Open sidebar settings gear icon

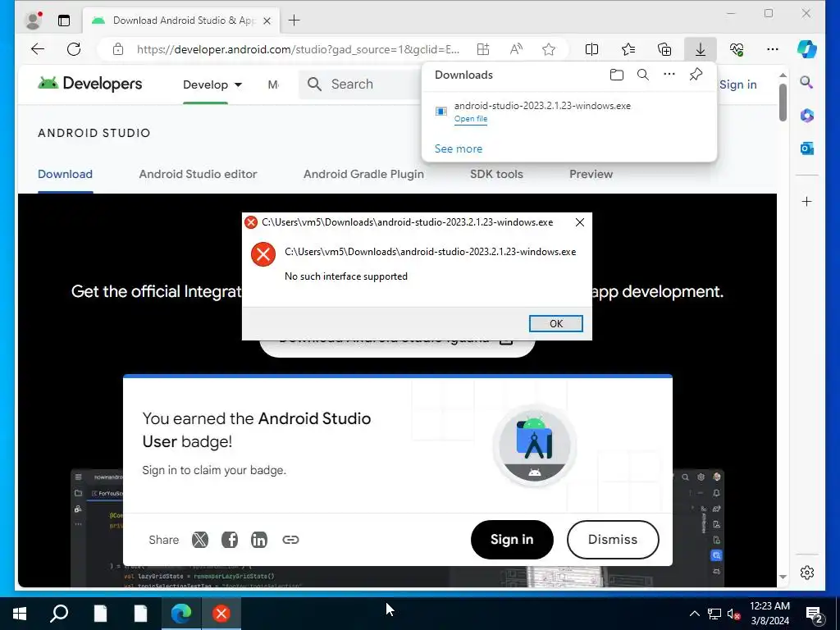807,572
